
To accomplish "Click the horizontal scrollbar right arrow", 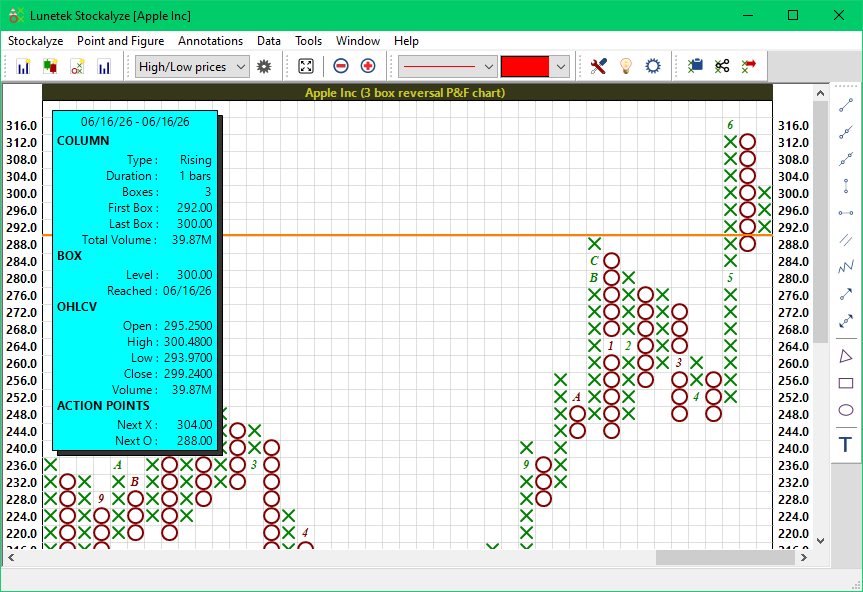I will 804,557.
